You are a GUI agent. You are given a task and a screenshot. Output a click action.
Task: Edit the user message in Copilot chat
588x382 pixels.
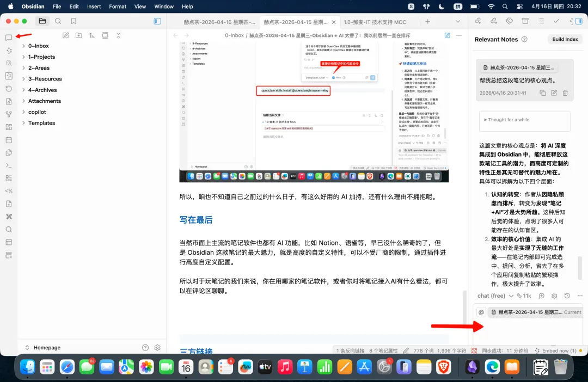[554, 93]
